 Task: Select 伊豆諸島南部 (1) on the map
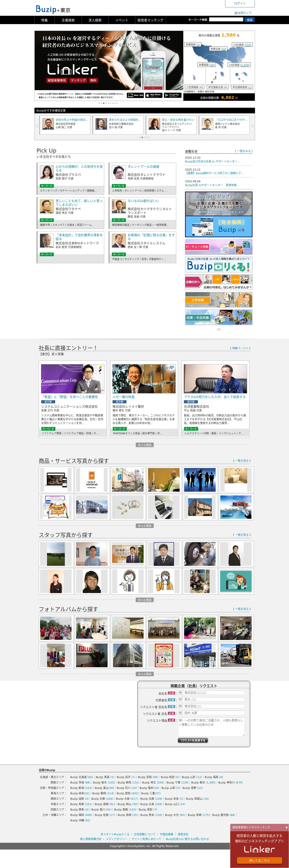click(242, 87)
